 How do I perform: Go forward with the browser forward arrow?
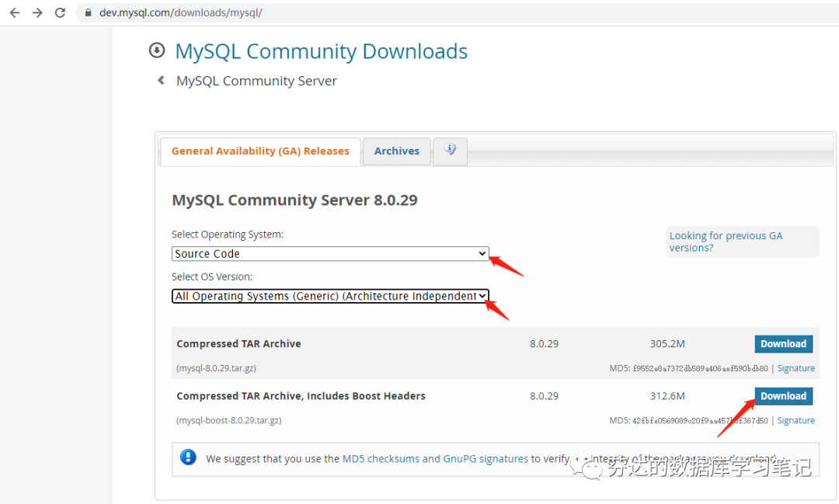(x=37, y=12)
